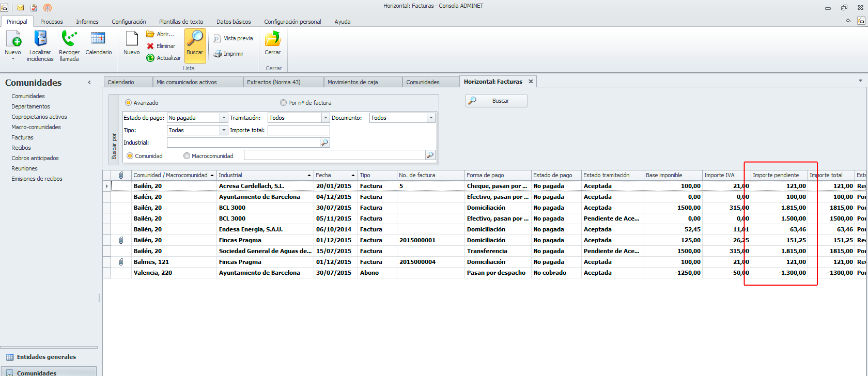Click the Importe total input field
Image resolution: width=868 pixels, height=376 pixels.
pos(299,130)
